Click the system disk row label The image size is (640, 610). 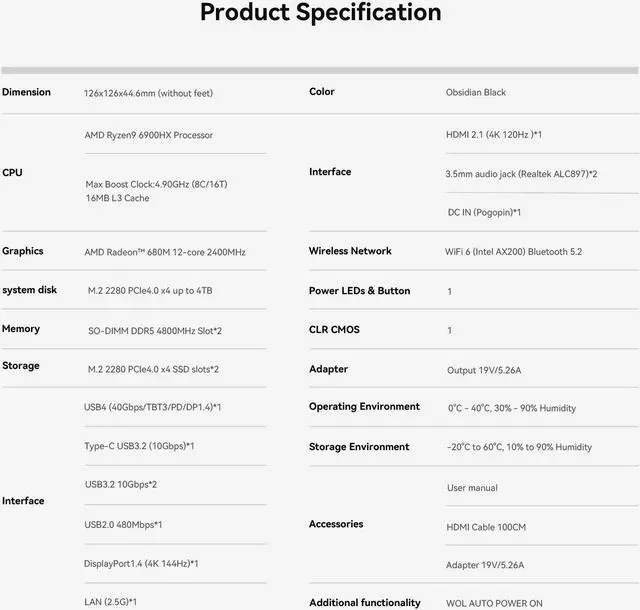click(x=30, y=290)
